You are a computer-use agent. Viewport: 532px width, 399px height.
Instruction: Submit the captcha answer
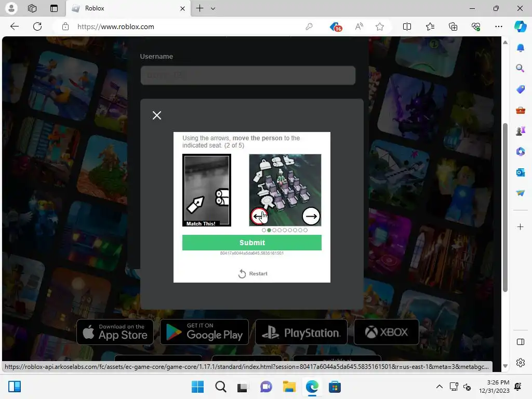point(252,243)
